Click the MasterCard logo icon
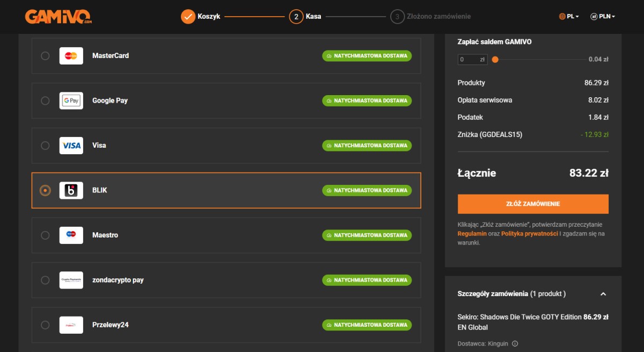Image resolution: width=644 pixels, height=352 pixels. [71, 56]
